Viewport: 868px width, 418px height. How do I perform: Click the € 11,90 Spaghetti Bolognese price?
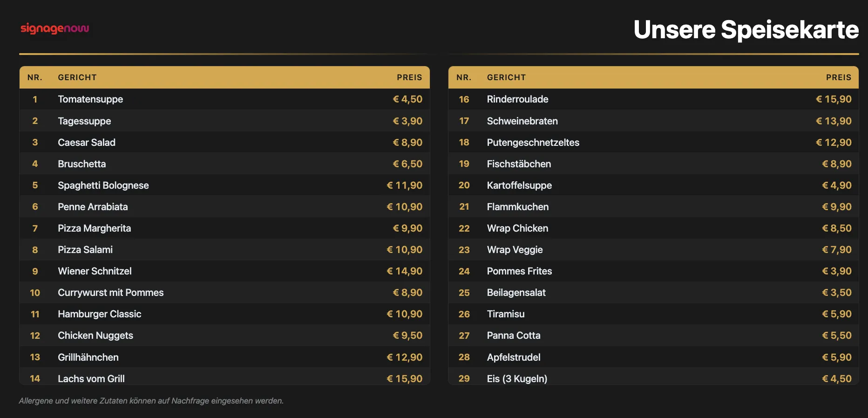pyautogui.click(x=405, y=185)
